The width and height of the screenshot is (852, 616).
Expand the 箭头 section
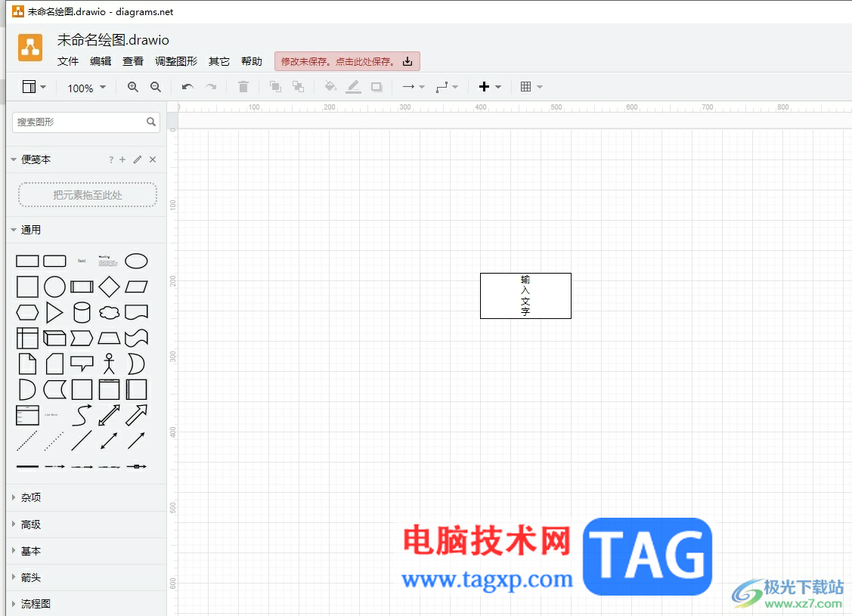coord(26,578)
